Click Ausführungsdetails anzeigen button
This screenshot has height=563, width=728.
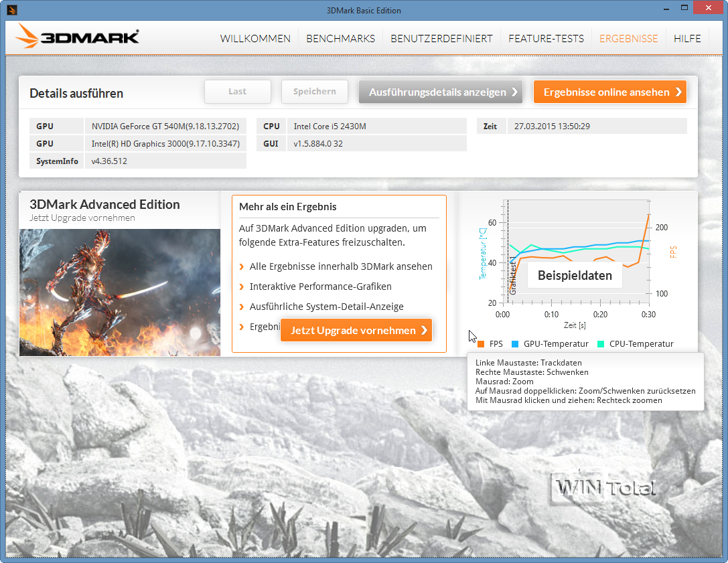pos(441,92)
